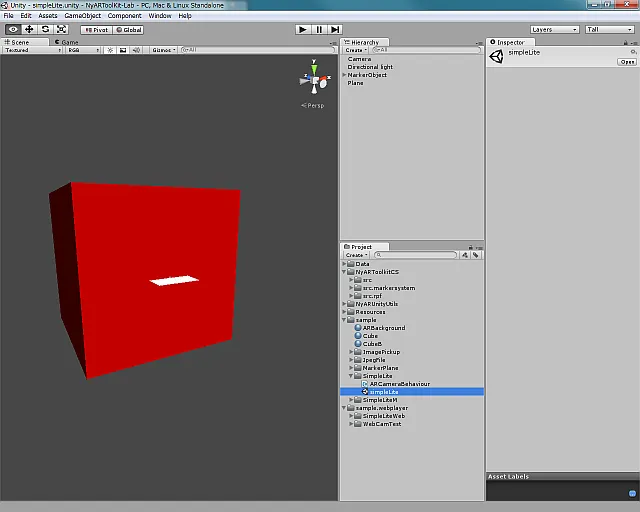This screenshot has width=640, height=512.
Task: Expand the NyARUnityUtils folder
Action: pos(344,304)
